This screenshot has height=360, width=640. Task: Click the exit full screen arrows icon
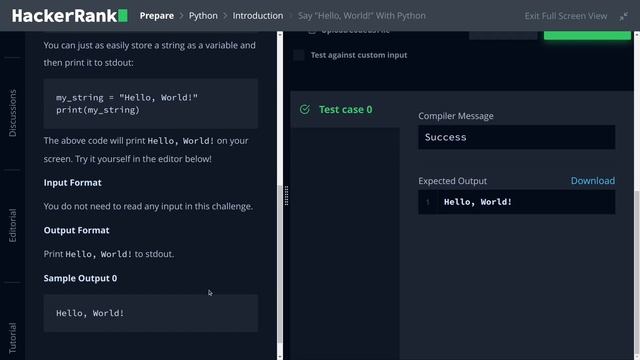623,16
